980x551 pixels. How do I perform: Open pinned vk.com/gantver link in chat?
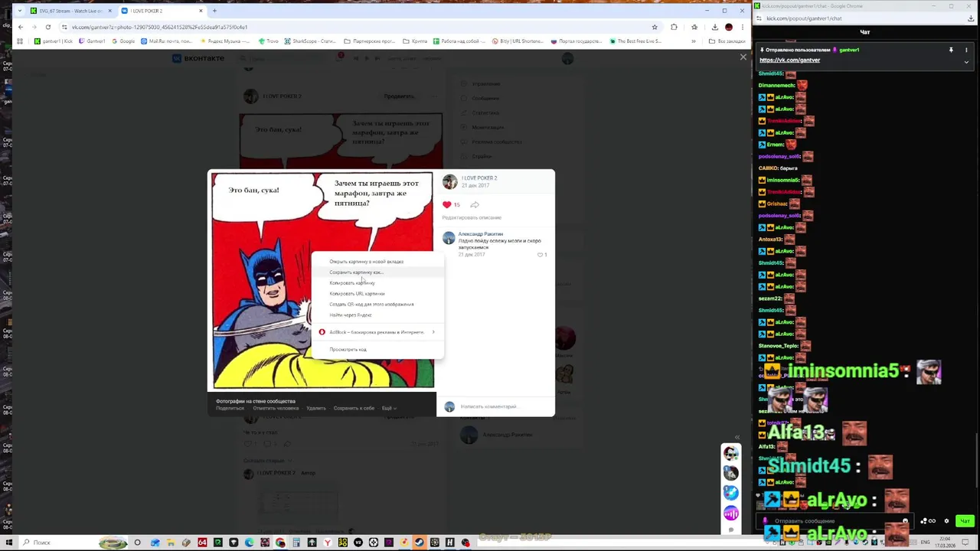[789, 60]
